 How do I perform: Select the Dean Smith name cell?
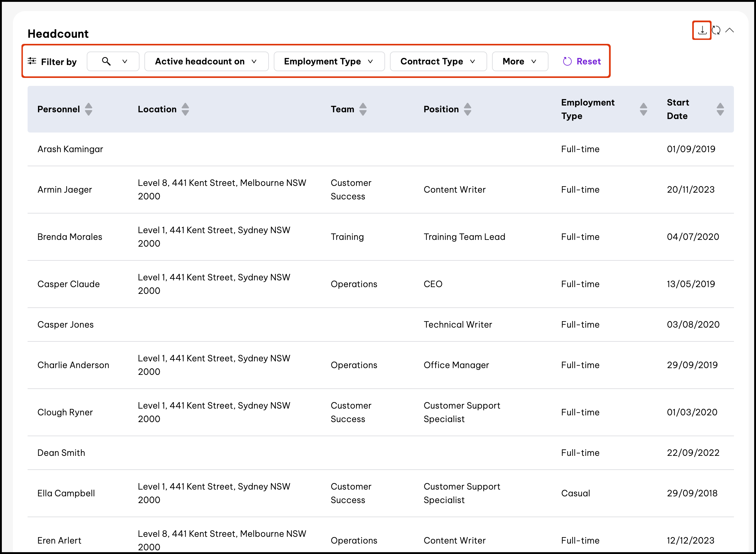[61, 453]
